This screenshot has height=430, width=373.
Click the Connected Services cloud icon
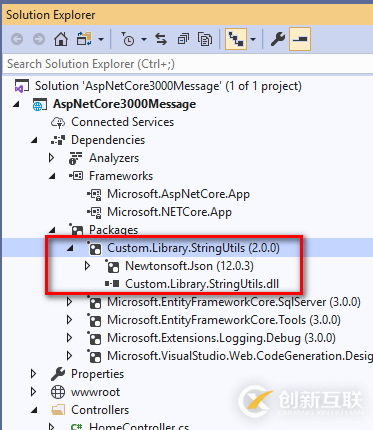click(x=58, y=123)
